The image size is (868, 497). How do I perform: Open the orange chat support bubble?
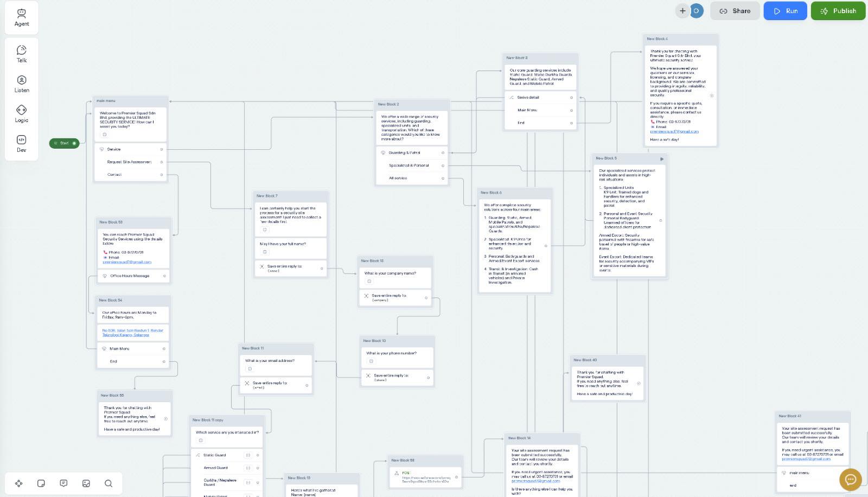[851, 479]
